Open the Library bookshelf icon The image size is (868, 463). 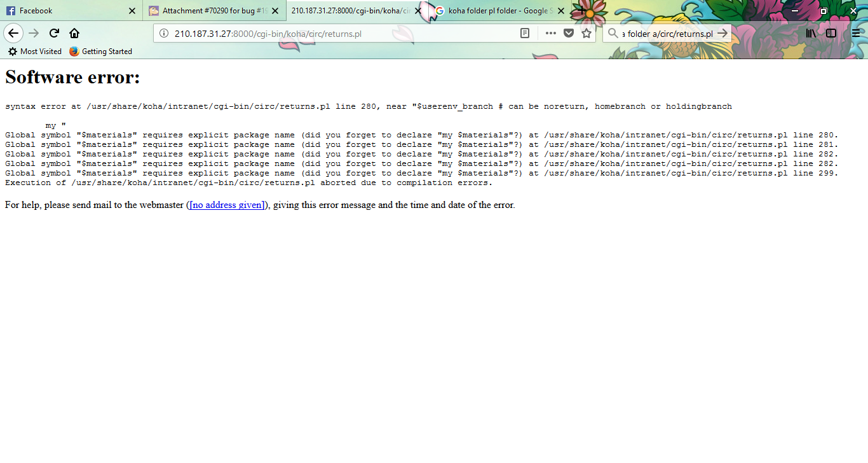811,33
